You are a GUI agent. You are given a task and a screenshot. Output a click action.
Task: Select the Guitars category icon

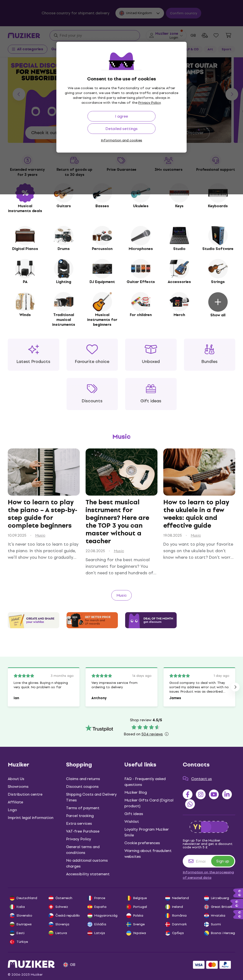(x=63, y=192)
